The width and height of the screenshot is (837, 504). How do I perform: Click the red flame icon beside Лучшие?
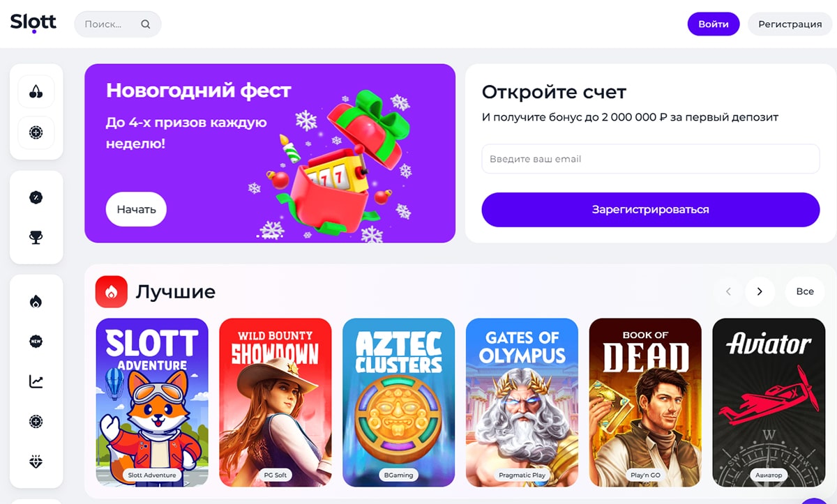(x=112, y=291)
